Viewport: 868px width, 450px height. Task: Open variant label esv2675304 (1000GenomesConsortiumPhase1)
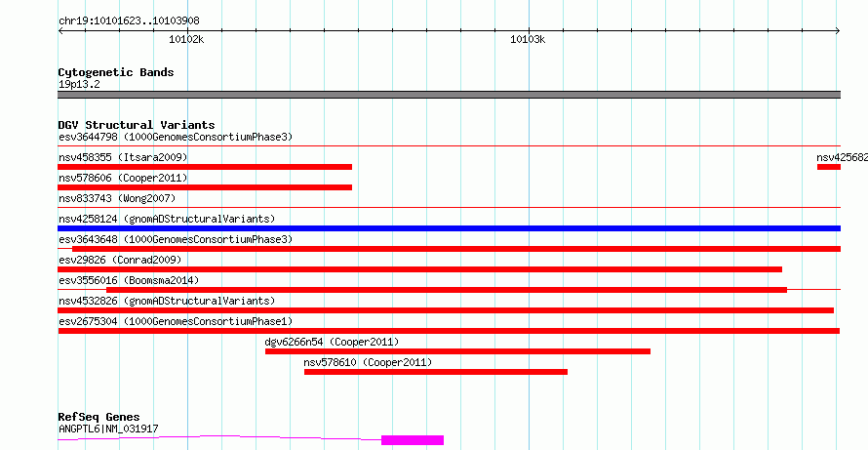[176, 321]
